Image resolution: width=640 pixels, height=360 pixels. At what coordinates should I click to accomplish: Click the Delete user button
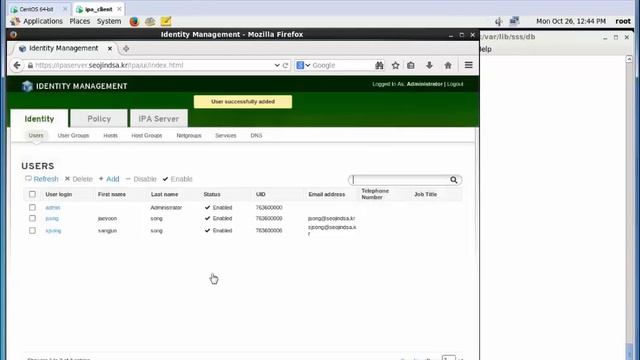tap(79, 179)
